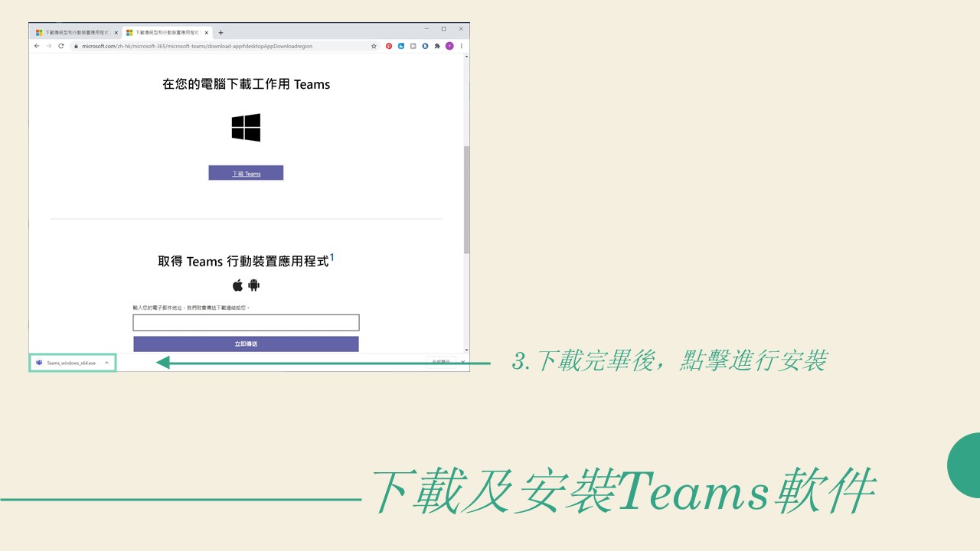Switch to the first Microsoft tab
980x551 pixels.
coord(76,33)
